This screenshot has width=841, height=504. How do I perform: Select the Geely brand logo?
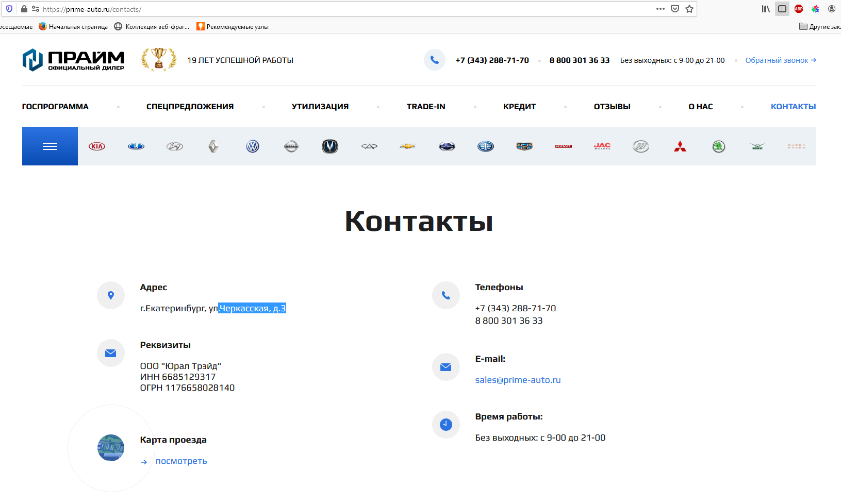click(524, 146)
